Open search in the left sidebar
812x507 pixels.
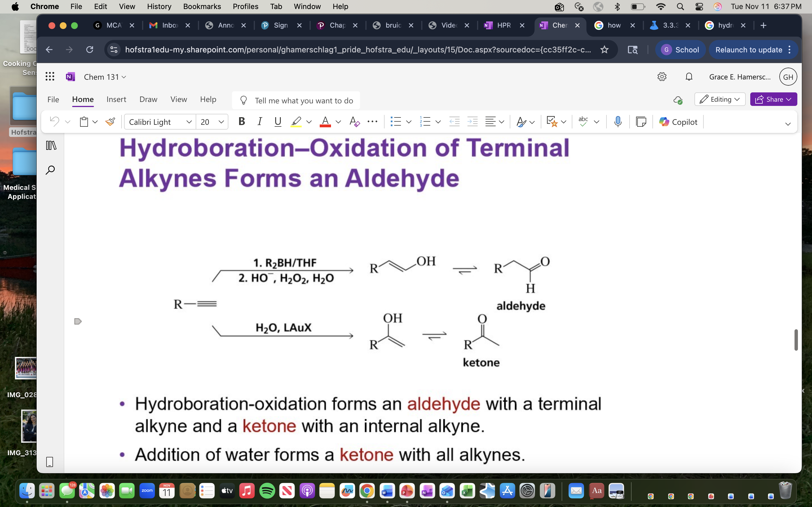[x=50, y=170]
